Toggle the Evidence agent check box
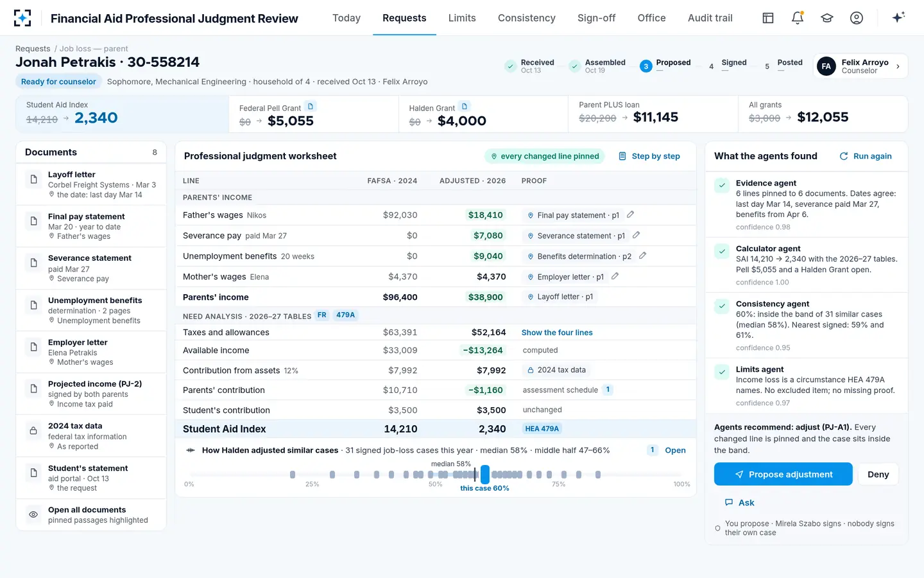The width and height of the screenshot is (924, 578). pos(722,186)
